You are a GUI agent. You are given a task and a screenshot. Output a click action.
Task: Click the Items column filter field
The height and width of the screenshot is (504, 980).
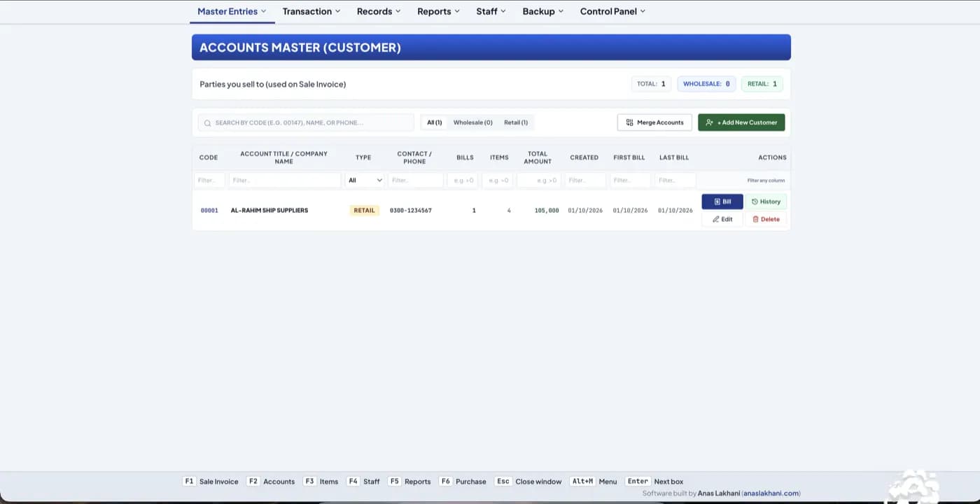pyautogui.click(x=498, y=180)
